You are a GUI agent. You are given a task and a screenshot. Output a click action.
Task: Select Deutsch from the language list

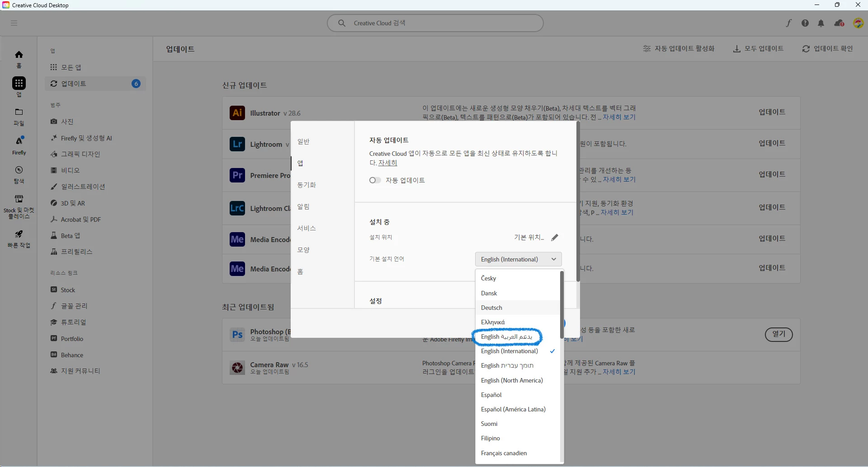[518, 308]
